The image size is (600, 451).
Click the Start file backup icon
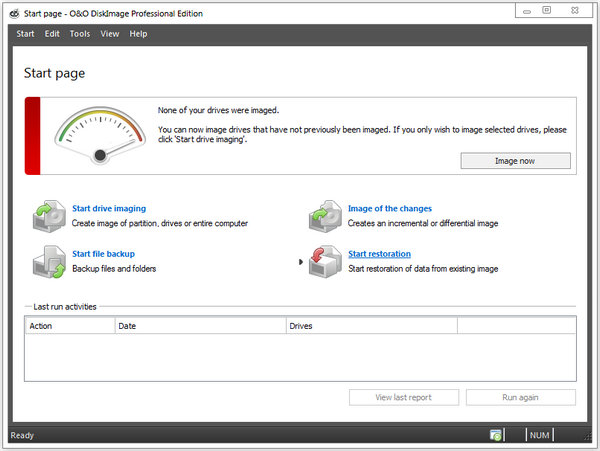point(48,261)
